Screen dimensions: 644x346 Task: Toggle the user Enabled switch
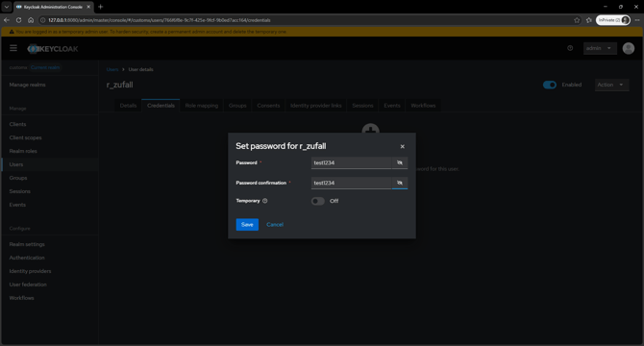click(550, 85)
